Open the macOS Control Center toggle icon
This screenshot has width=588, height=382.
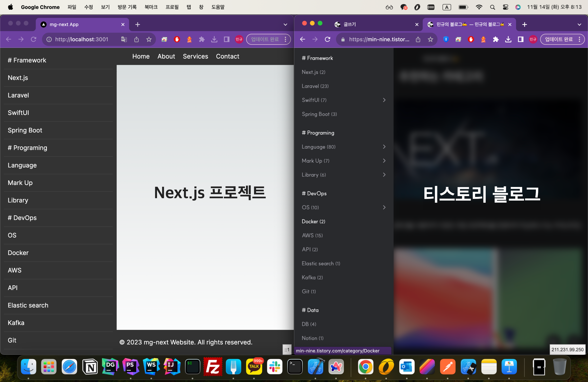click(x=505, y=7)
